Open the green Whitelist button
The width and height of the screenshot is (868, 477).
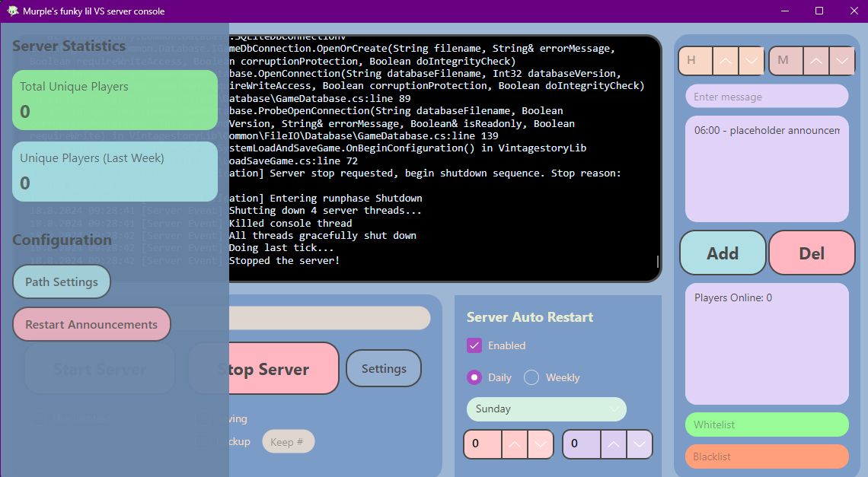point(767,425)
